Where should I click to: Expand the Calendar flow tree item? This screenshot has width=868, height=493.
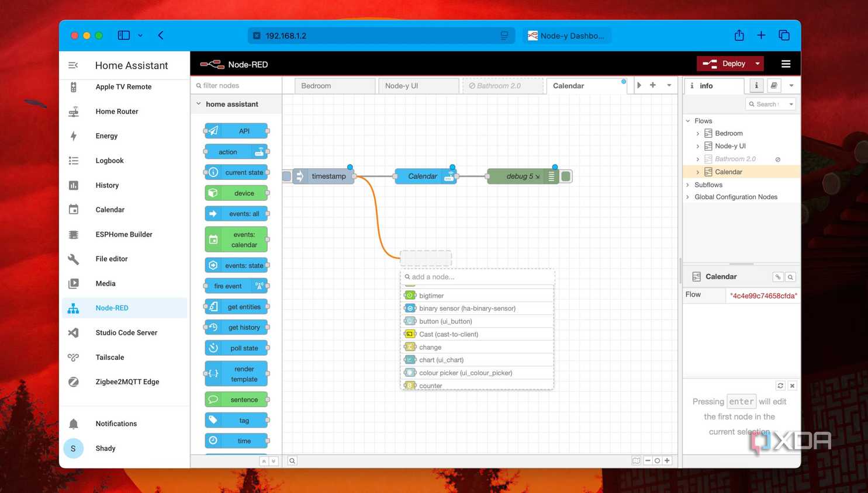click(698, 172)
